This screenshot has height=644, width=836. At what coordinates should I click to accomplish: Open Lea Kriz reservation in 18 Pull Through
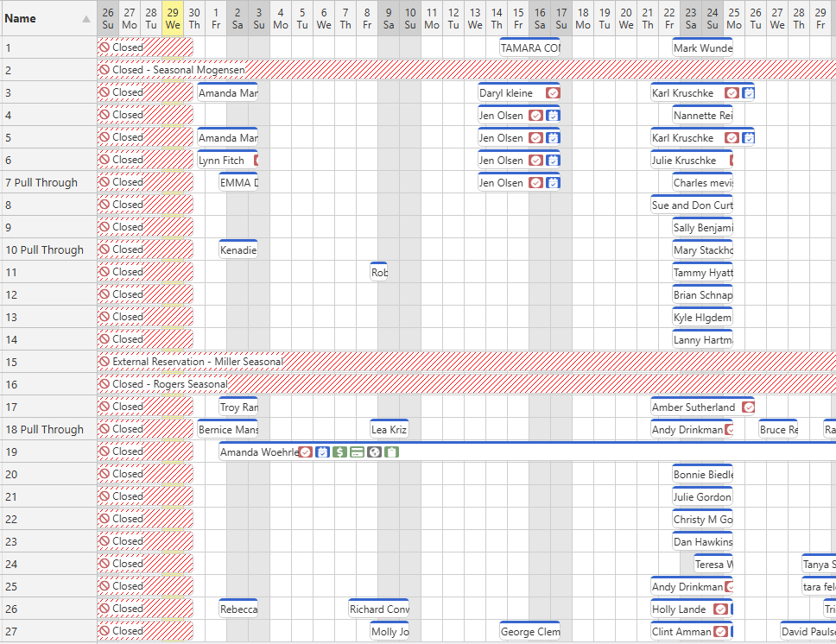(x=389, y=430)
